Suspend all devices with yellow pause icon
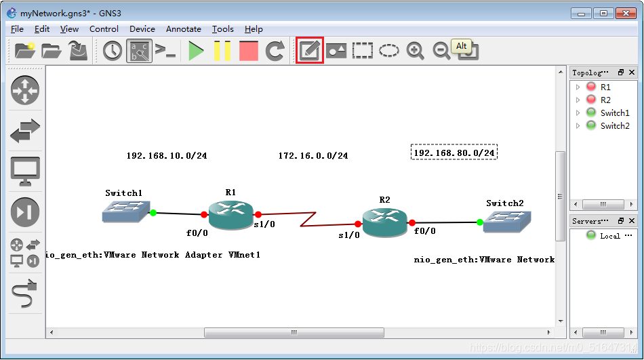The width and height of the screenshot is (644, 360). tap(222, 51)
